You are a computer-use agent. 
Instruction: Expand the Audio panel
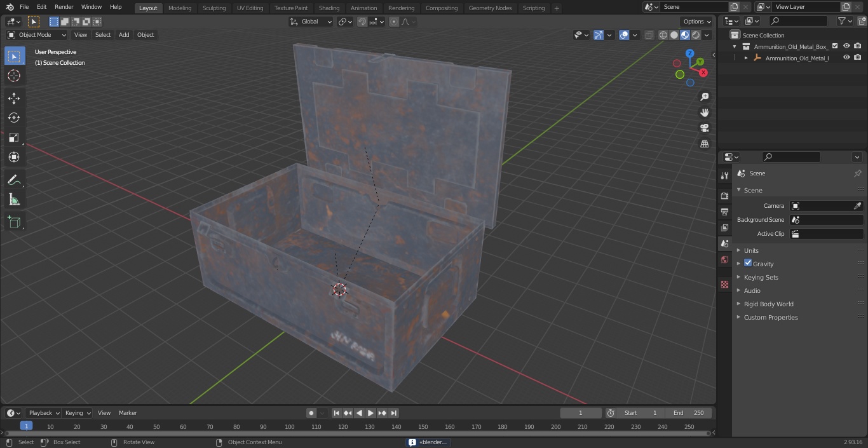click(x=752, y=290)
